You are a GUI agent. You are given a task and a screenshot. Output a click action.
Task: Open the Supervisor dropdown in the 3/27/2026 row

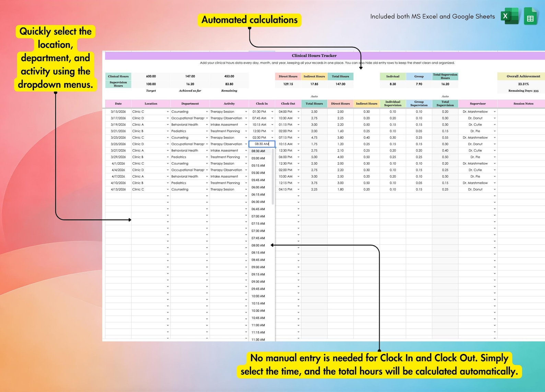click(x=495, y=151)
